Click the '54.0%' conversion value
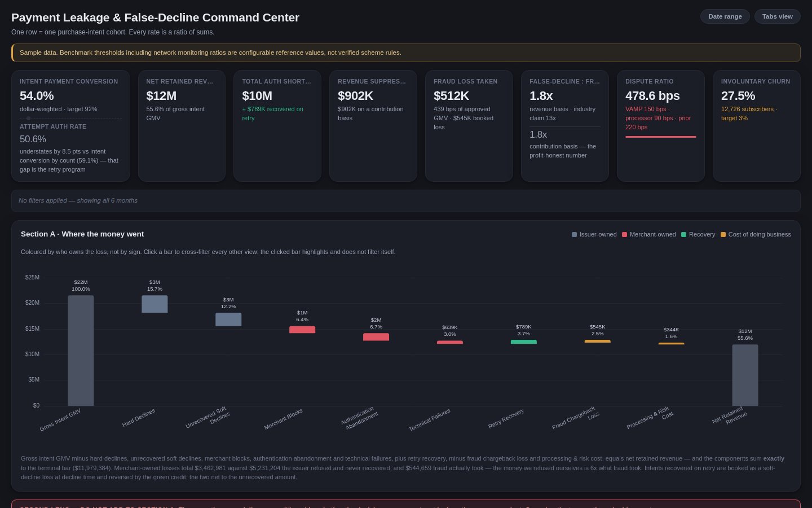Image resolution: width=812 pixels, height=508 pixels. click(37, 96)
